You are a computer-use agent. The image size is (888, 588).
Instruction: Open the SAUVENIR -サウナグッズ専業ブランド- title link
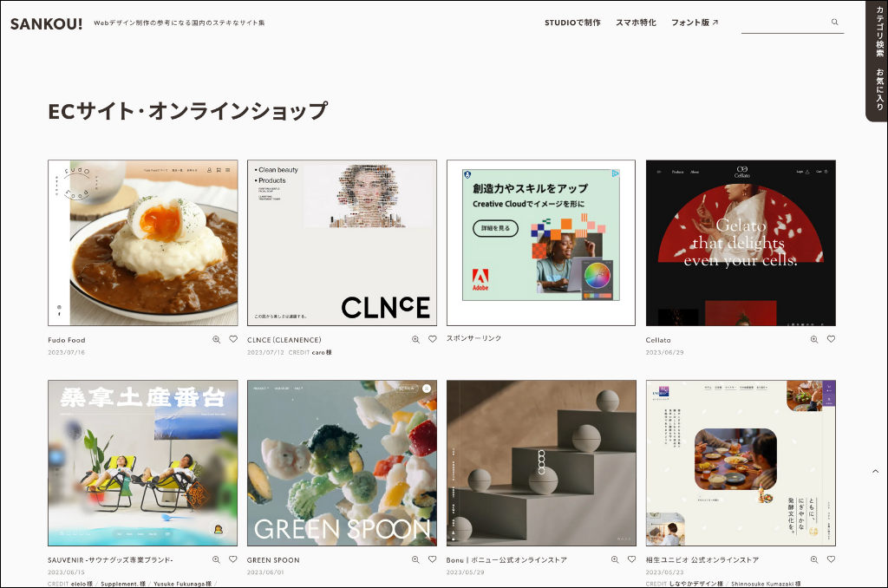[x=110, y=559]
